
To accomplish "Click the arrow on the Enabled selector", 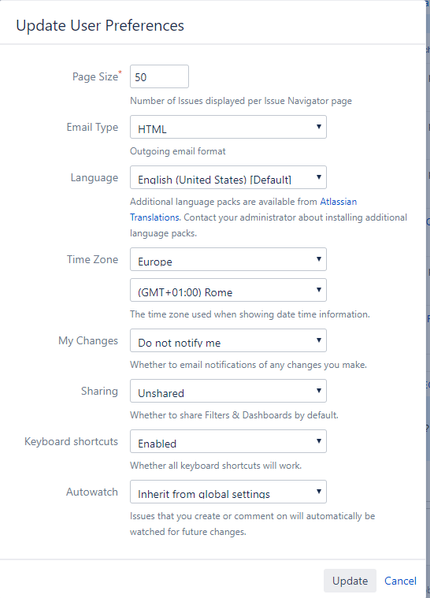I will (319, 441).
